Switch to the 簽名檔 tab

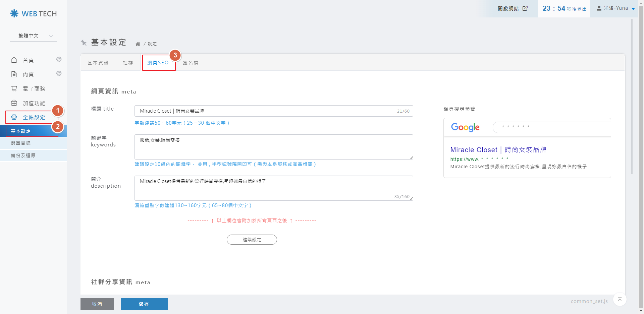pyautogui.click(x=191, y=63)
